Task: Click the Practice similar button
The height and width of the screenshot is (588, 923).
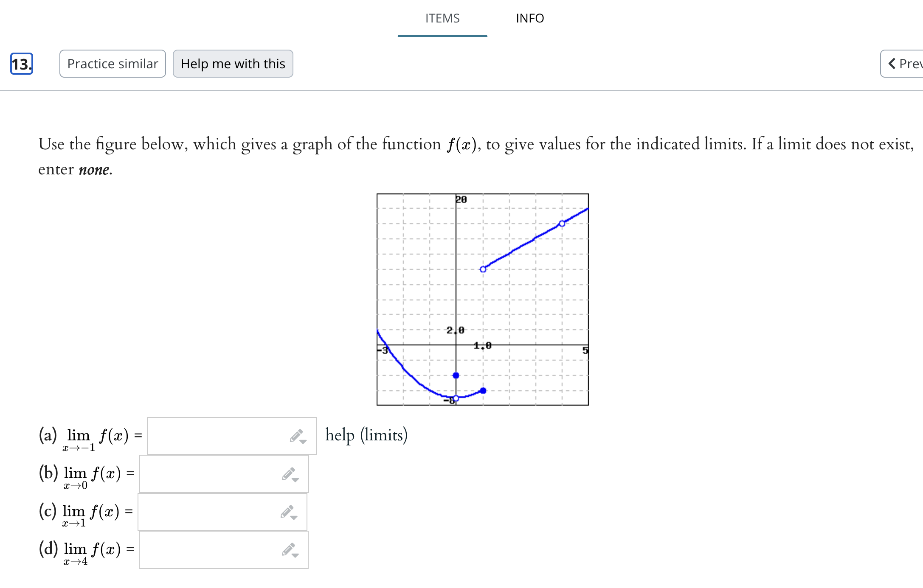Action: [112, 64]
